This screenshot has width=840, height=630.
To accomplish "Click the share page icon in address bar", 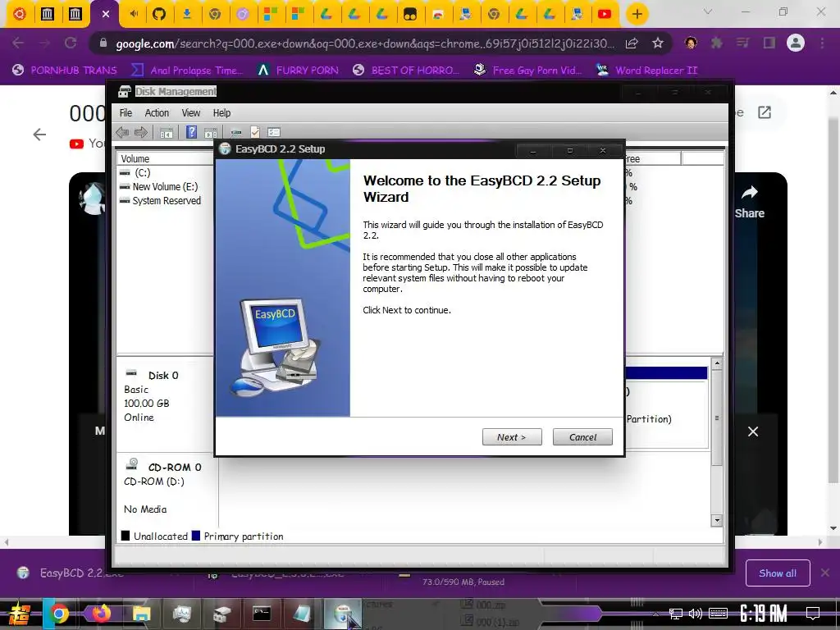I will (x=632, y=43).
